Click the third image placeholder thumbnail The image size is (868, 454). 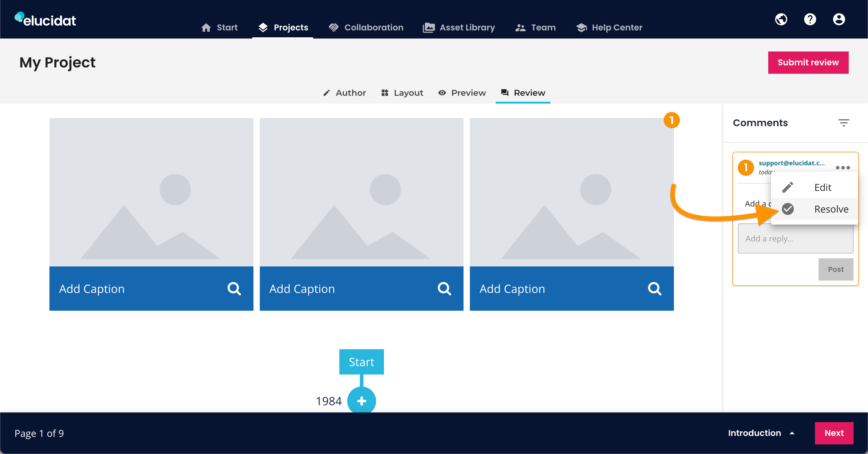pos(572,192)
